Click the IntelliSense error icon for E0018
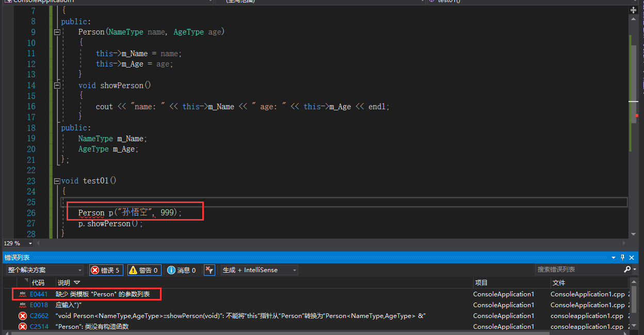 pyautogui.click(x=22, y=305)
